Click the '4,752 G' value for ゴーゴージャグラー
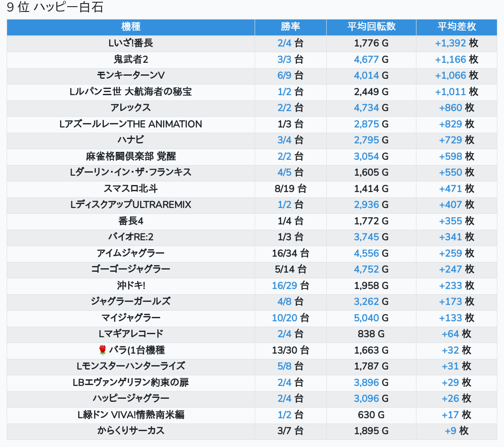Image resolution: width=504 pixels, height=447 pixels. pos(371,270)
